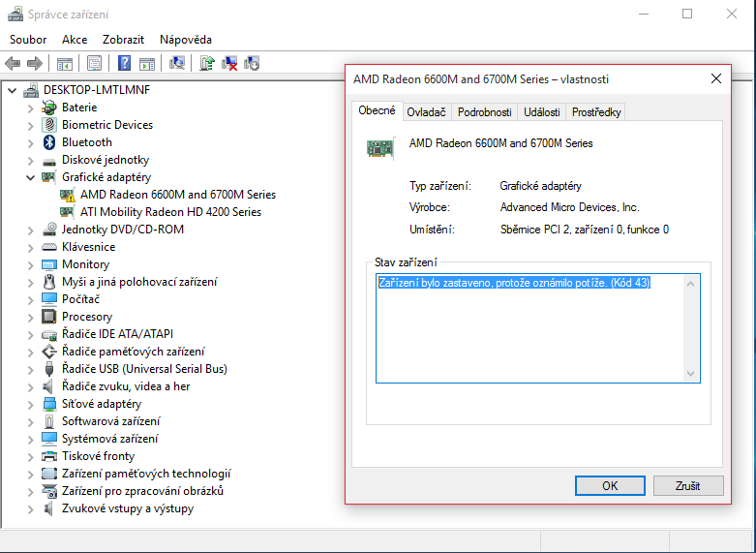This screenshot has width=756, height=553.
Task: Switch to the Události tab
Action: (x=541, y=112)
